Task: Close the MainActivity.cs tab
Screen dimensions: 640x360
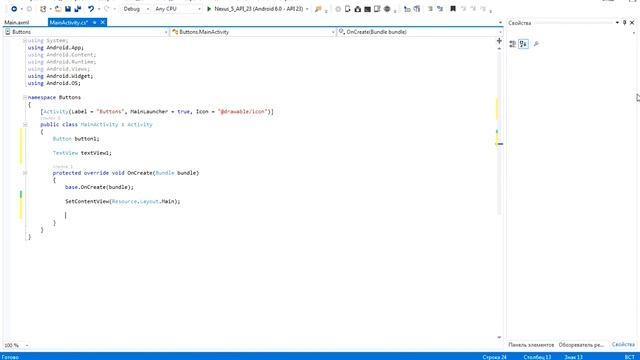Action: click(102, 22)
